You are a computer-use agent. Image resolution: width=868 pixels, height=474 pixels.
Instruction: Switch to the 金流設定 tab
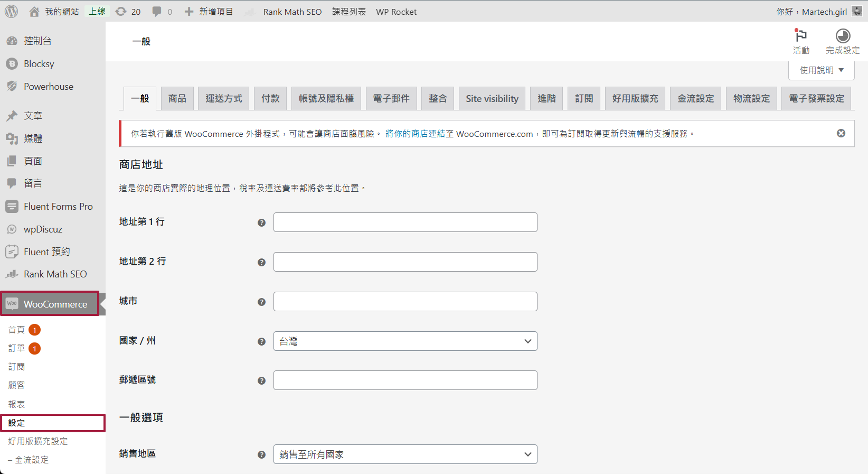(x=696, y=98)
